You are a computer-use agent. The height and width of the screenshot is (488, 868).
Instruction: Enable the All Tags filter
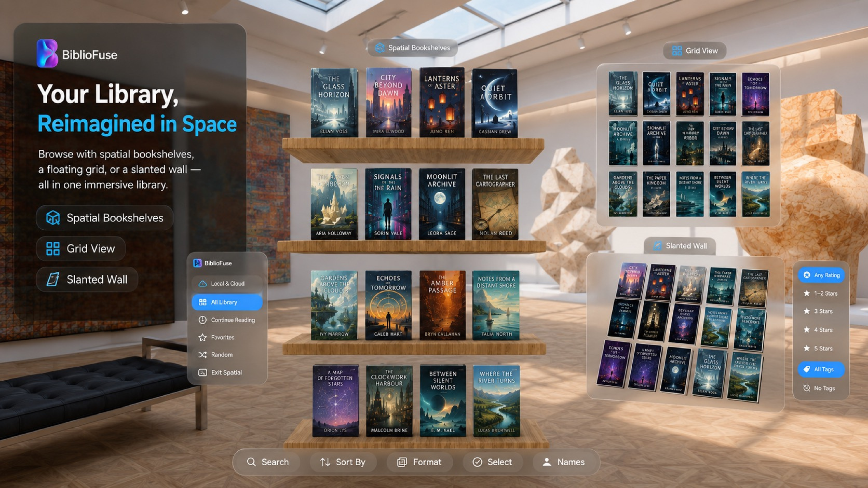pos(821,369)
